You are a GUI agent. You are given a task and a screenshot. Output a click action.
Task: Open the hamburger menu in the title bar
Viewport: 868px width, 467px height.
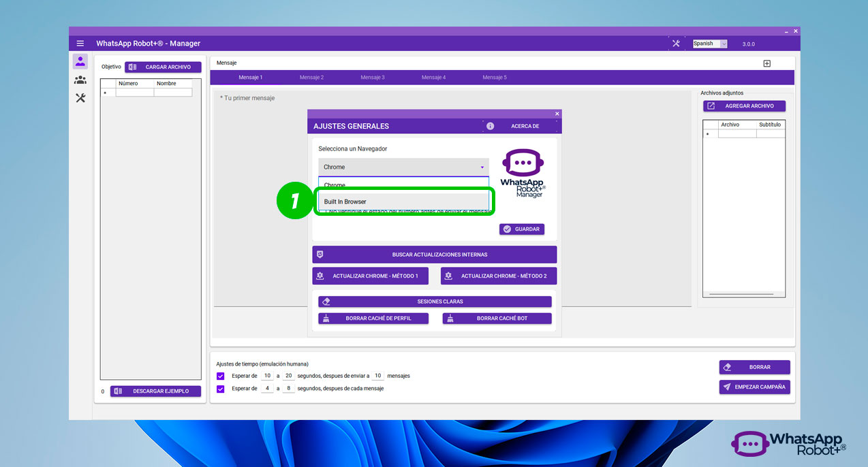point(80,44)
